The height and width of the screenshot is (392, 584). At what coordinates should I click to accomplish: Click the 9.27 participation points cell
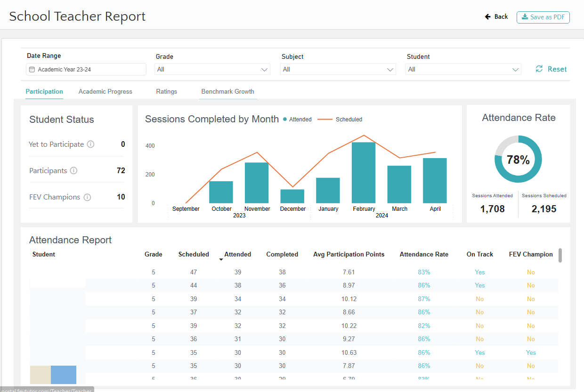349,339
